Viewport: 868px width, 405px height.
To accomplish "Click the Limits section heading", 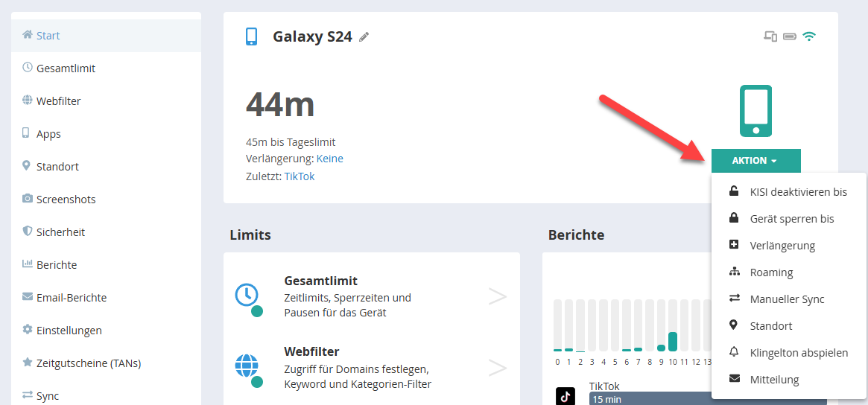I will (250, 235).
